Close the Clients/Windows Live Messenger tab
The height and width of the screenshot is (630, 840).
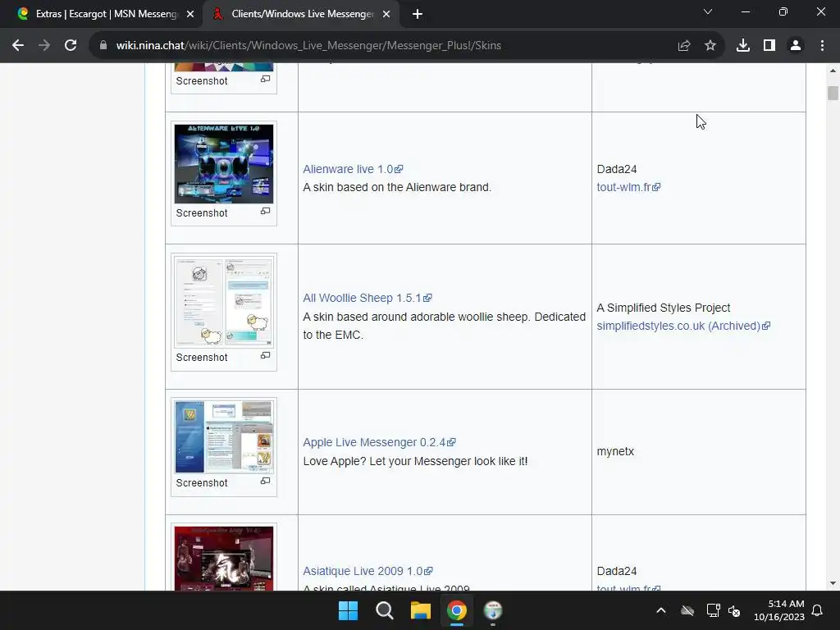pos(386,14)
